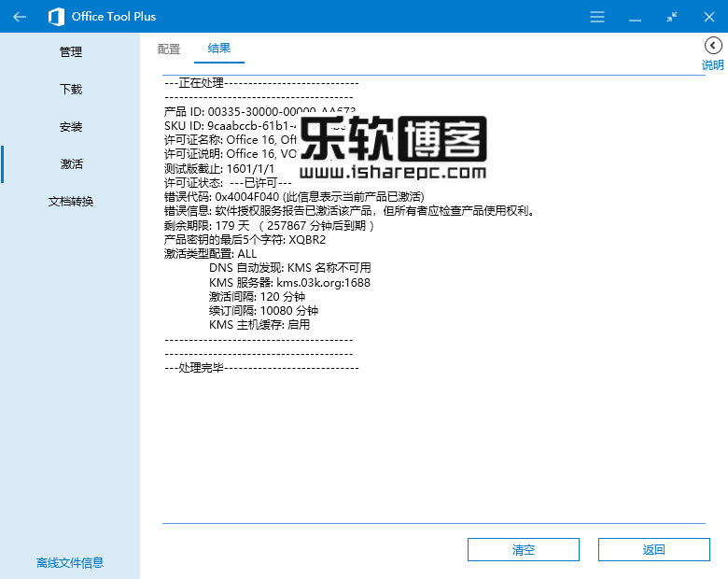
Task: Select the 激活 section in the sidebar
Action: tap(71, 163)
